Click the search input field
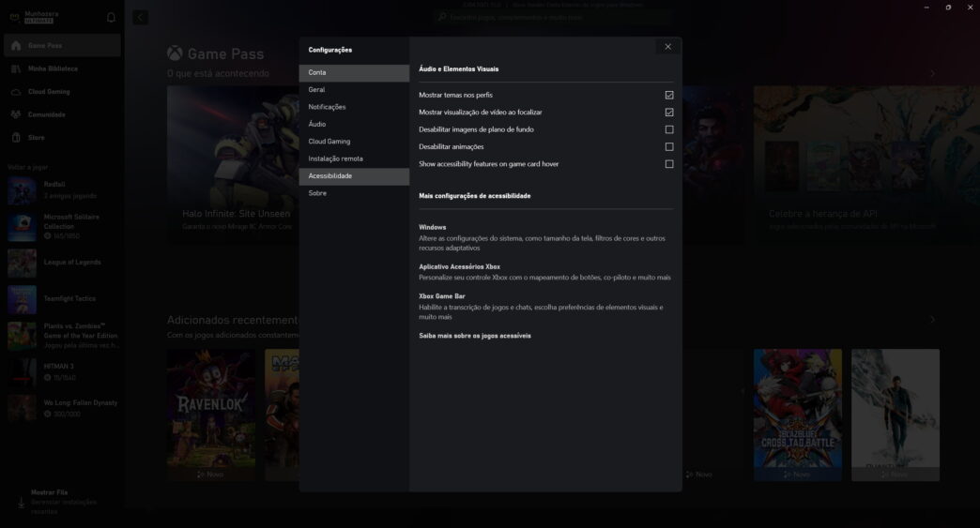Viewport: 980px width, 528px height. (x=553, y=18)
